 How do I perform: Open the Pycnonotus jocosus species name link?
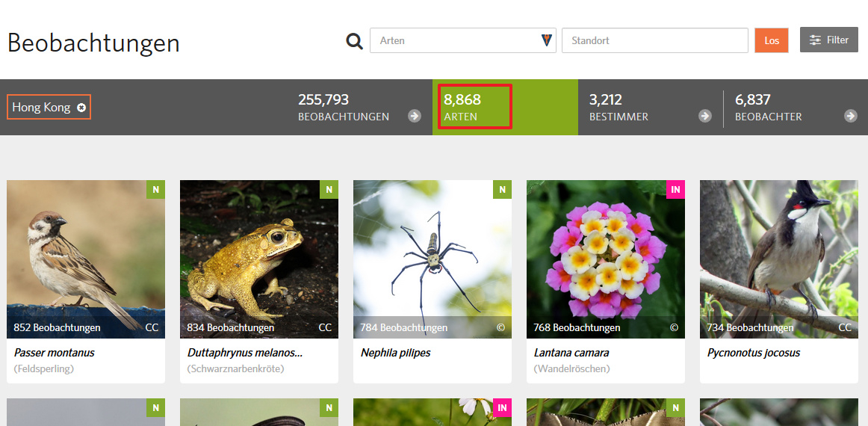point(754,353)
